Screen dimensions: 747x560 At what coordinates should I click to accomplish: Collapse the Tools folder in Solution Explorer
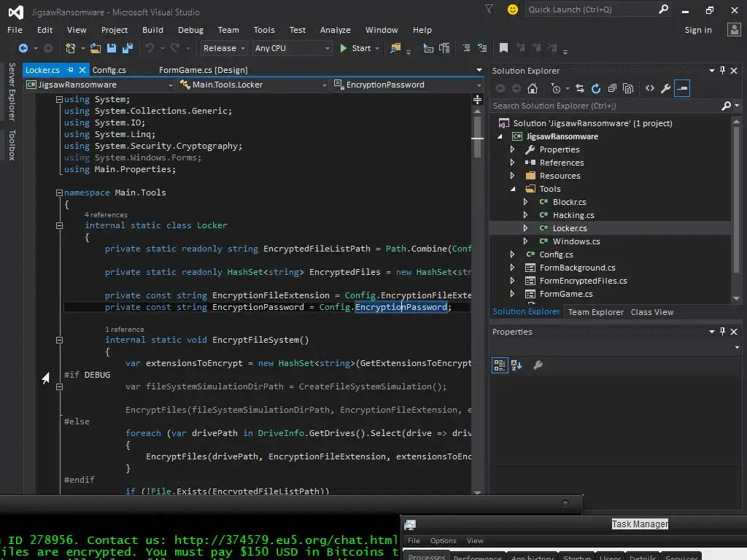tap(513, 189)
